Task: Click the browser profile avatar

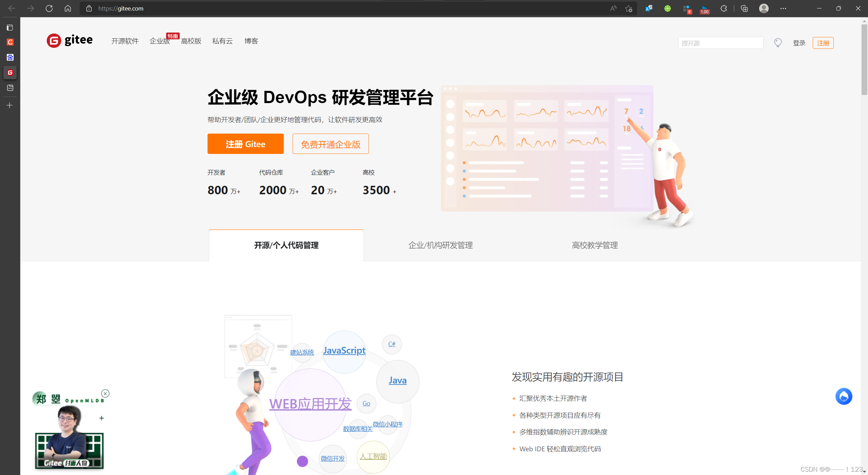Action: (764, 8)
